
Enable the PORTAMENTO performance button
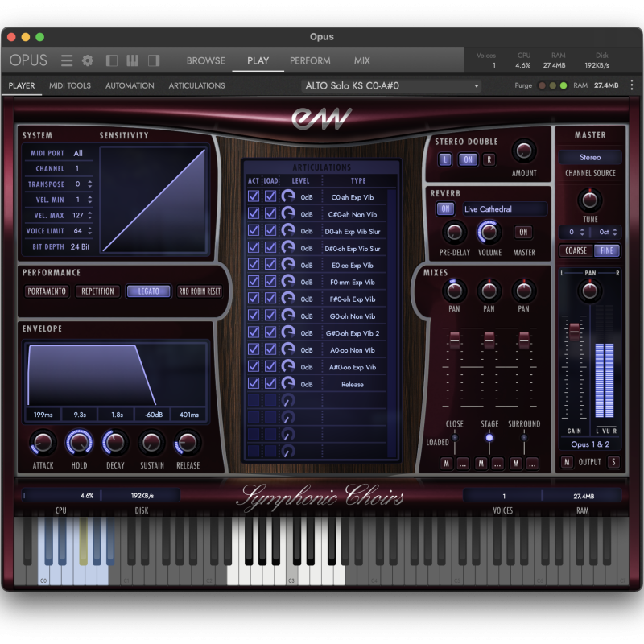47,291
